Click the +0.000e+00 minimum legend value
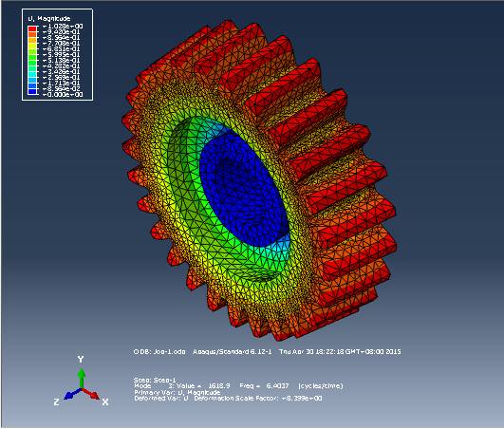The height and width of the screenshot is (429, 504). [63, 95]
